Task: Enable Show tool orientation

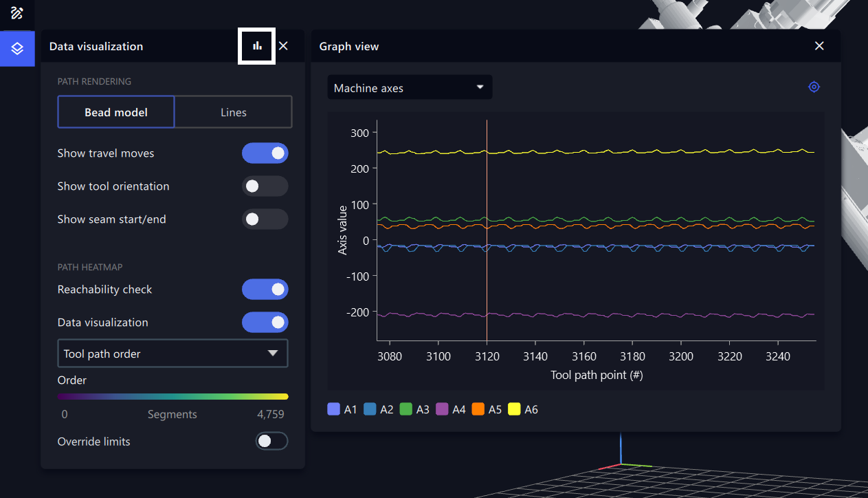Action: coord(265,186)
